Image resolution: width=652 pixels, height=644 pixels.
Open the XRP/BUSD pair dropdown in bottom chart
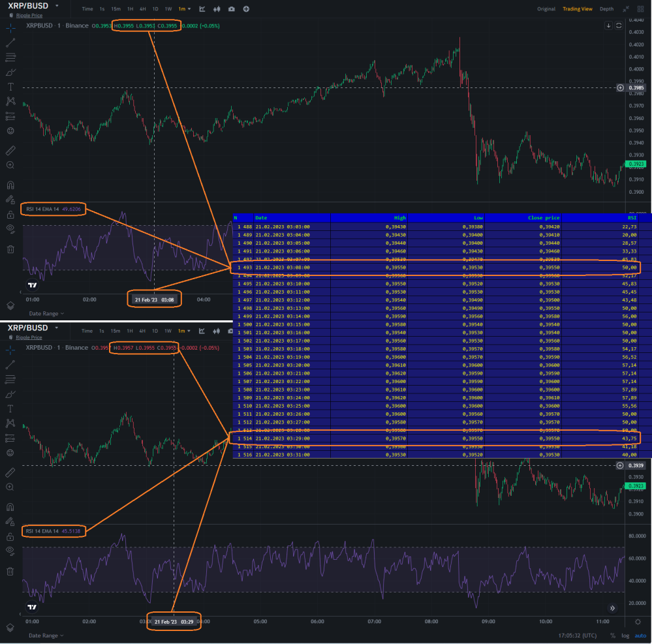(x=56, y=328)
